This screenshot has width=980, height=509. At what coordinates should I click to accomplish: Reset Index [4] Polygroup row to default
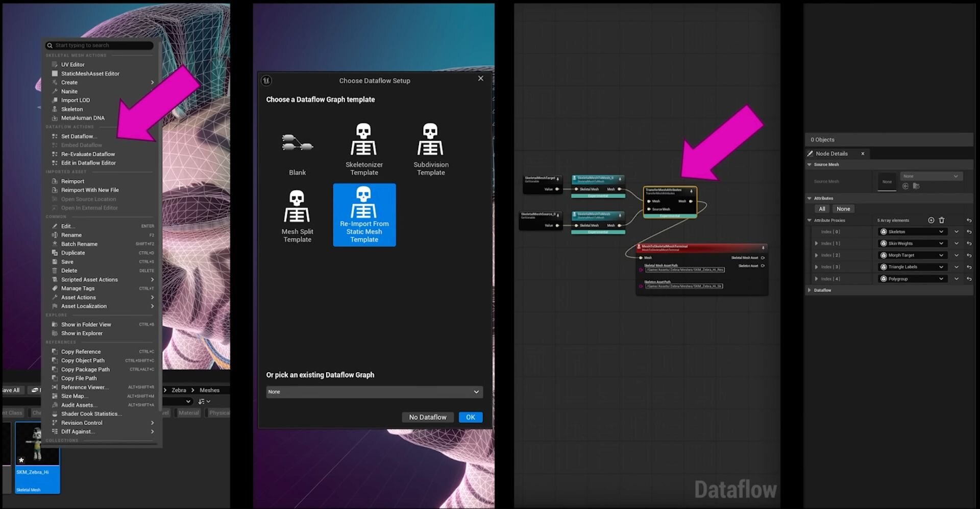pyautogui.click(x=969, y=279)
